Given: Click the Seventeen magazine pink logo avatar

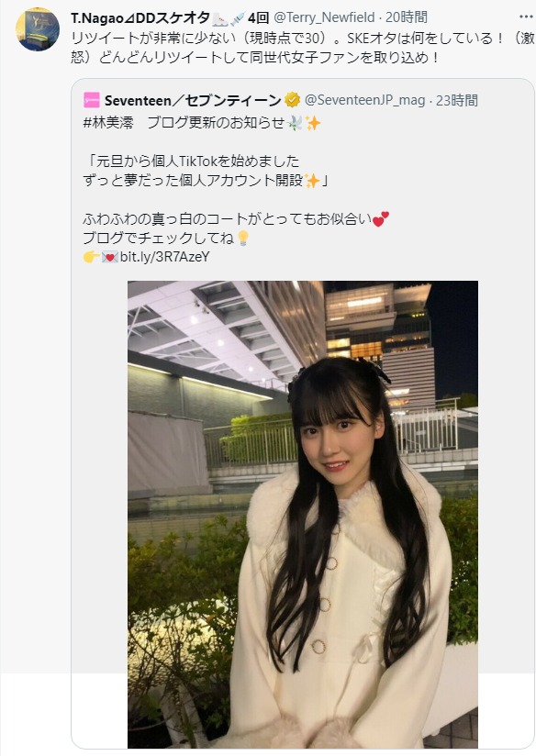Looking at the screenshot, I should [x=92, y=100].
